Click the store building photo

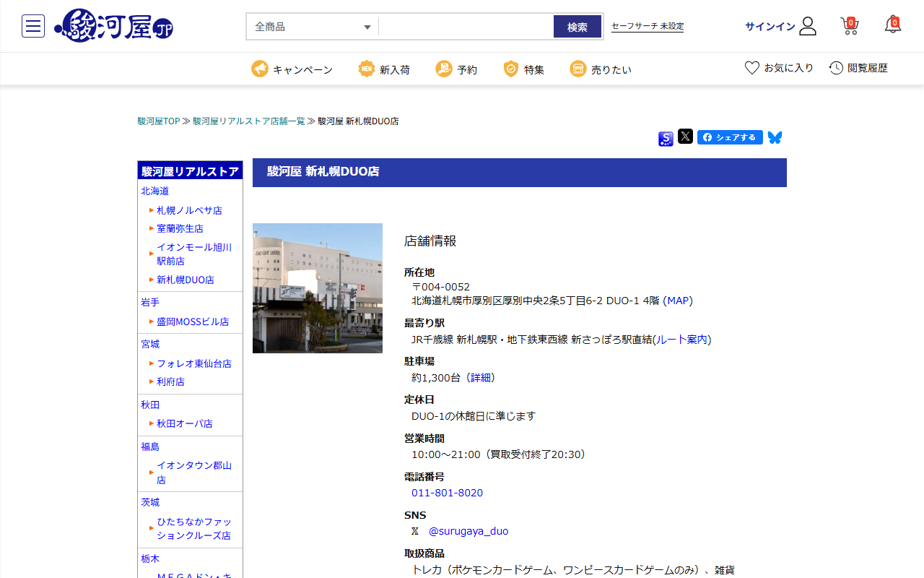point(318,288)
